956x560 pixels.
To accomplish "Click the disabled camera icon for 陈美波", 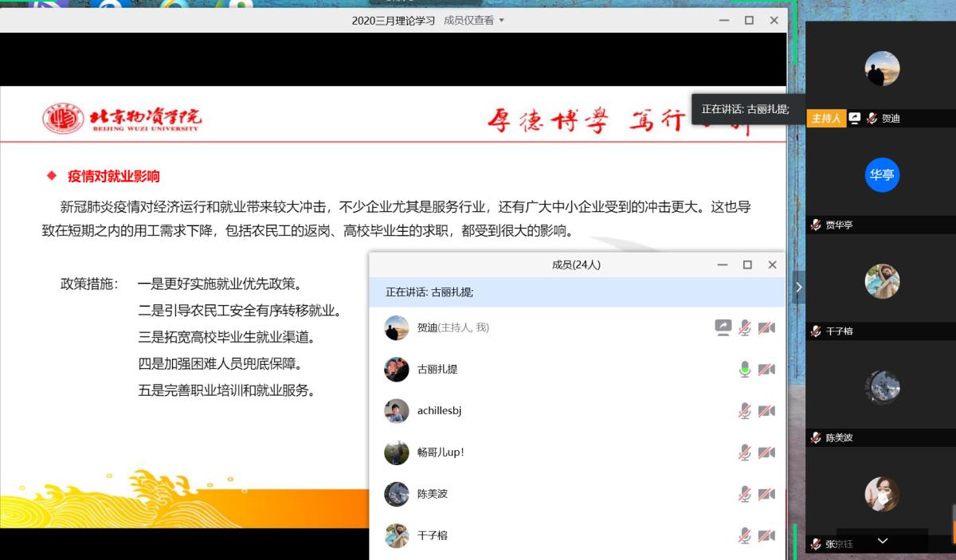I will pos(766,494).
